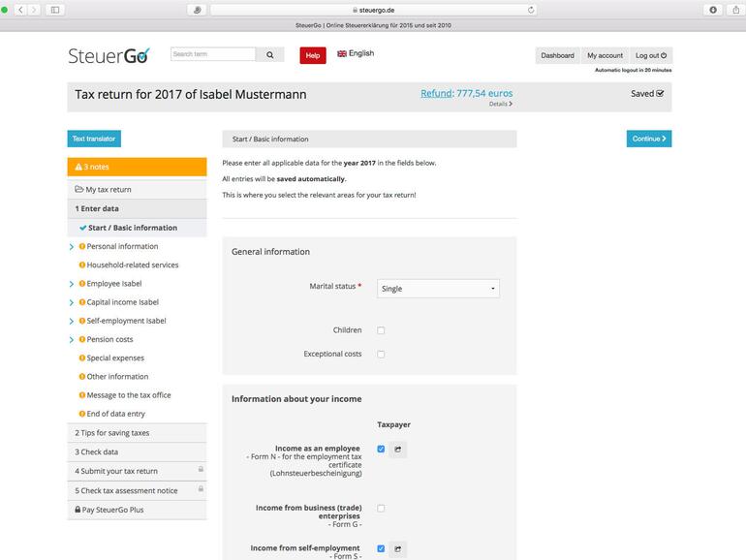Image resolution: width=746 pixels, height=560 pixels.
Task: Click Safari share icon
Action: 736,10
